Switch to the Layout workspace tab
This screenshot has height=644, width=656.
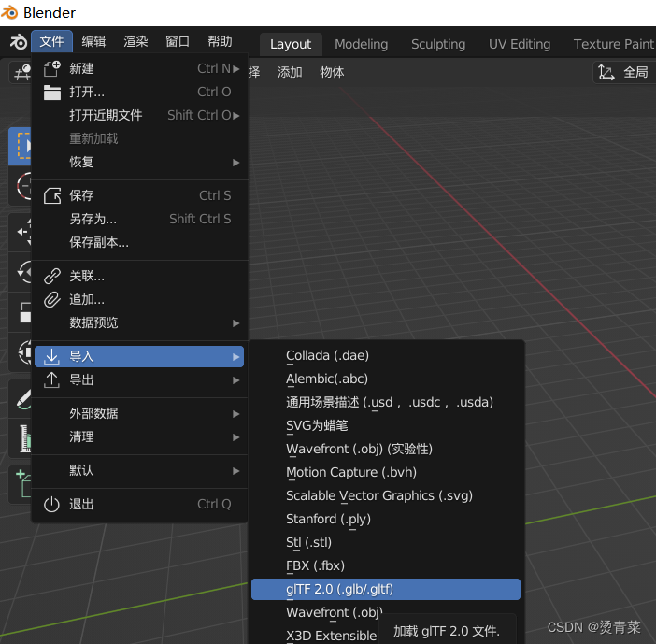pyautogui.click(x=291, y=44)
